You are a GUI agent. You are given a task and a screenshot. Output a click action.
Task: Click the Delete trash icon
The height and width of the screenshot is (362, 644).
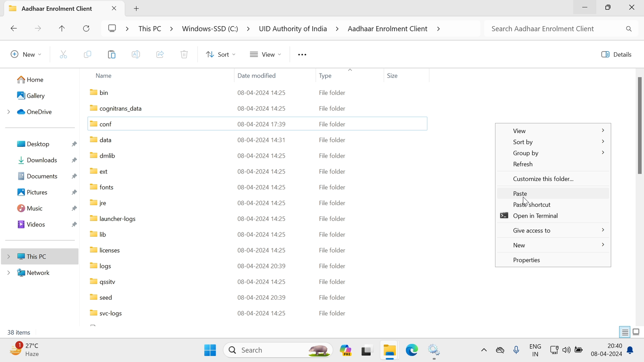(184, 54)
